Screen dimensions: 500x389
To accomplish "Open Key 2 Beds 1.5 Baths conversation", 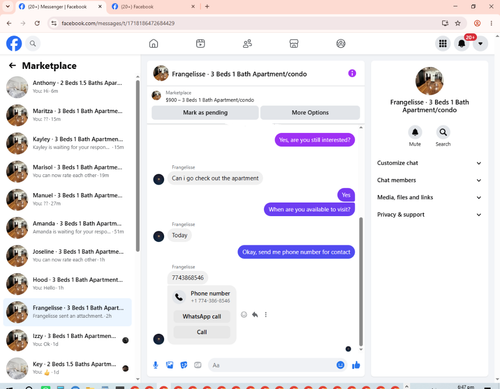I will coord(67,368).
